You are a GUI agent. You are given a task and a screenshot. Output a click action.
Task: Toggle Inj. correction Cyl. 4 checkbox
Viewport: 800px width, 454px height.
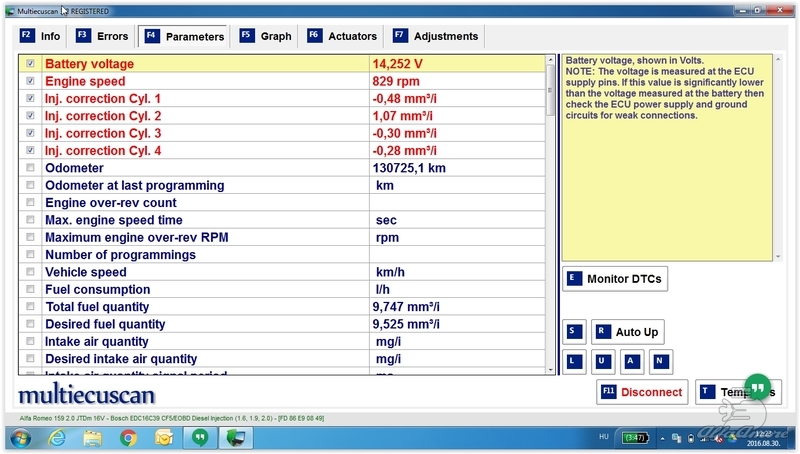pos(30,150)
